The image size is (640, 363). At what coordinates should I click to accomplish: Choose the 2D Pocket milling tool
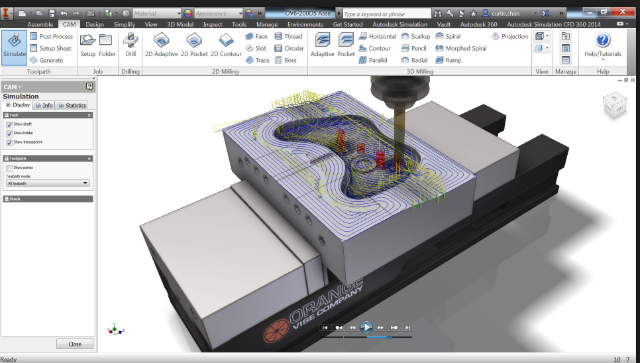click(x=194, y=45)
